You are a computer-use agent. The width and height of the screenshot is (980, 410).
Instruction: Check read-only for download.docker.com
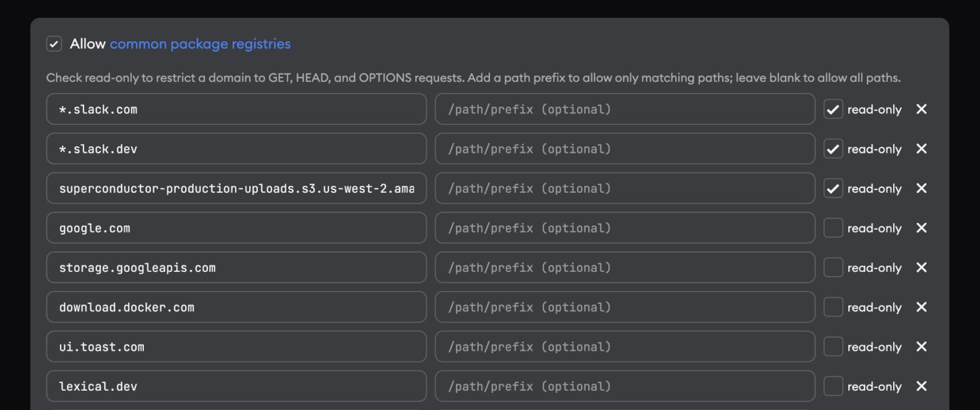pos(833,307)
